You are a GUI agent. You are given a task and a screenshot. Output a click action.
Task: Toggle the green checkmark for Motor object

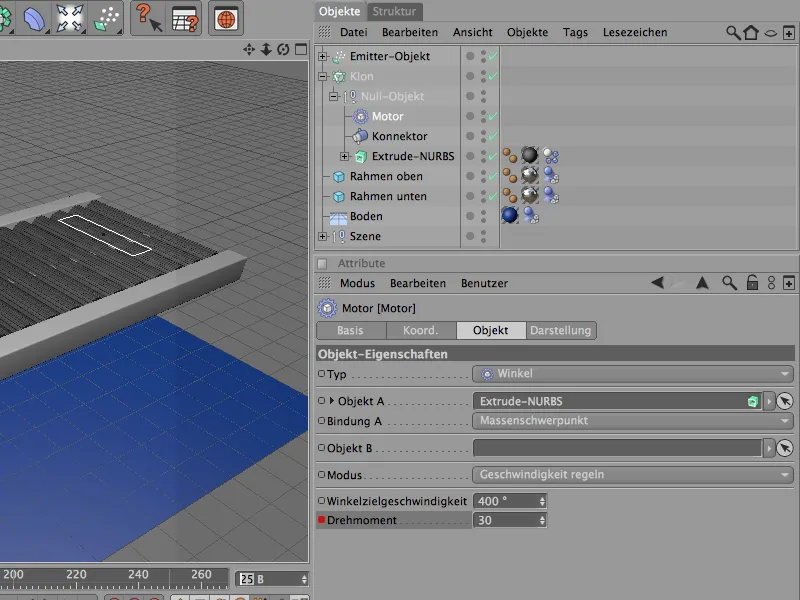492,116
